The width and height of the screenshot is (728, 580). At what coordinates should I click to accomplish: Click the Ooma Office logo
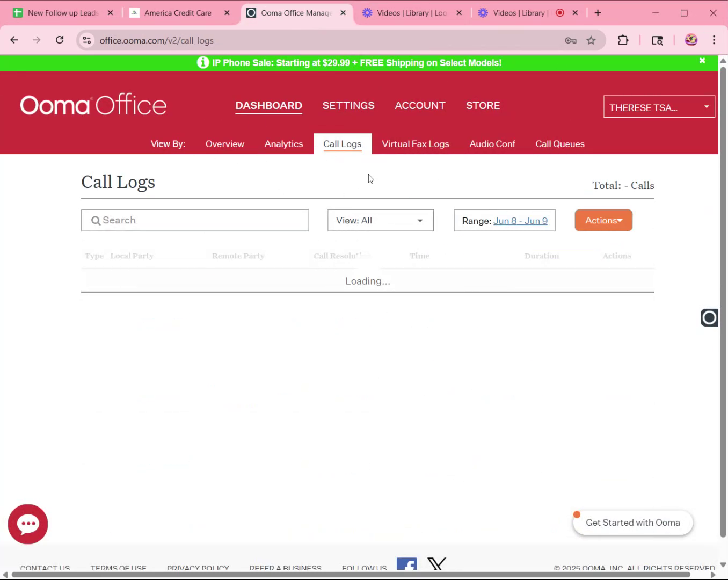point(93,105)
